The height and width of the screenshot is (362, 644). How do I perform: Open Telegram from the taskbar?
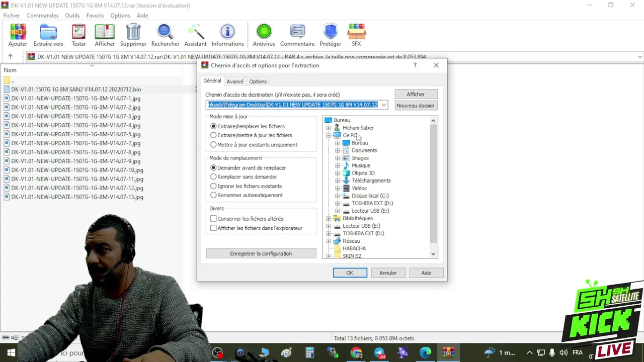[379, 353]
